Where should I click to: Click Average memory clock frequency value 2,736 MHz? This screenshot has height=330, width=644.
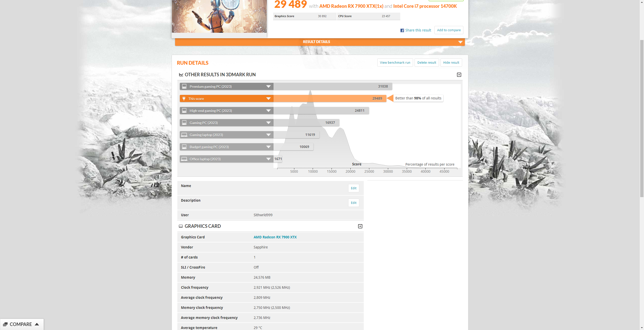point(262,318)
